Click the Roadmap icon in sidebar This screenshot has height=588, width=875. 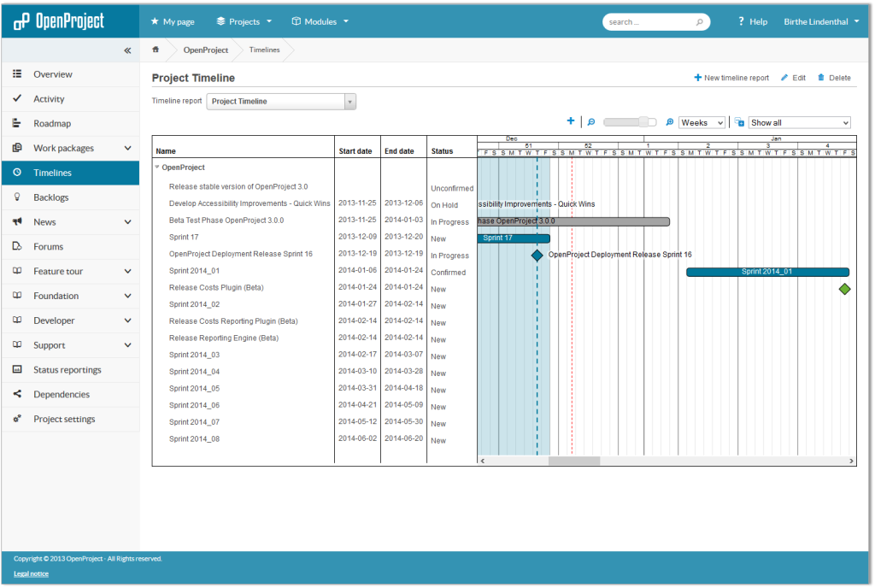[x=17, y=123]
